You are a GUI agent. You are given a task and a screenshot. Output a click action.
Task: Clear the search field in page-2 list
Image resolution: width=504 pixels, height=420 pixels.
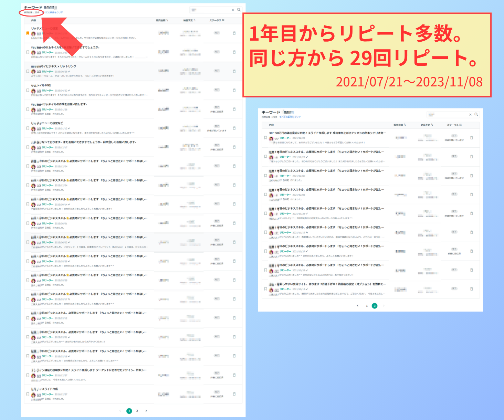[x=470, y=115]
